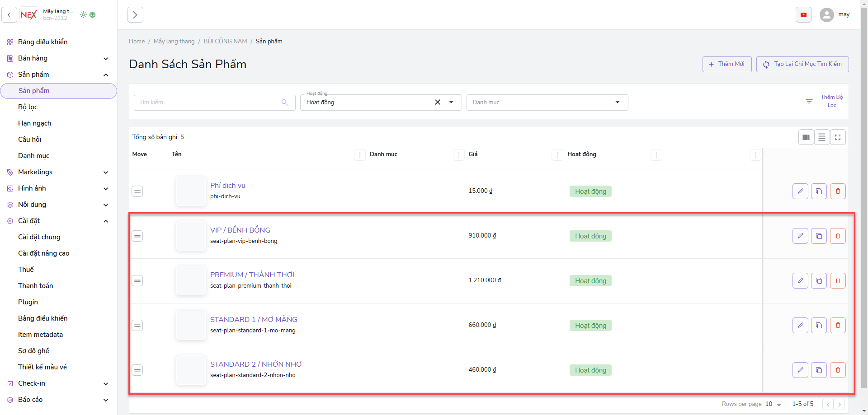Delete the STANDARD 2 / NHỞN NHƠ product

838,370
